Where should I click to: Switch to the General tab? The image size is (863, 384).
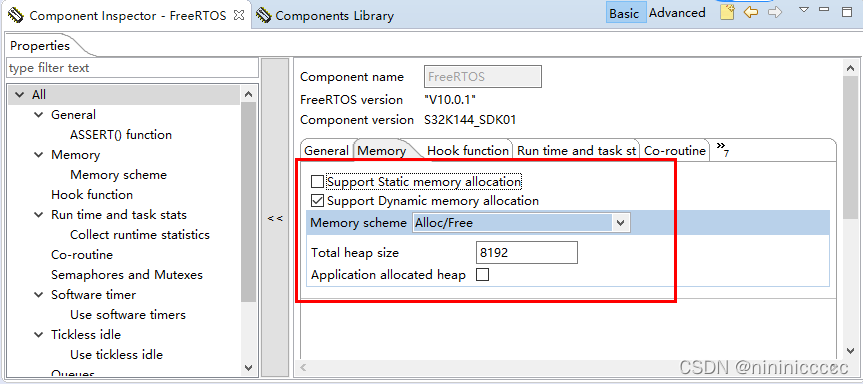pos(326,151)
